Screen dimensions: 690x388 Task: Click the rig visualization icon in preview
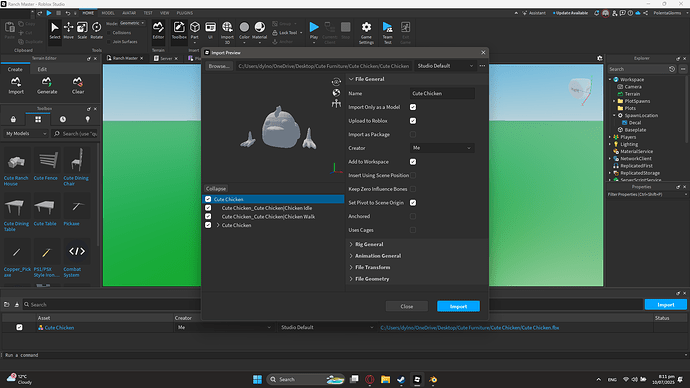336,104
